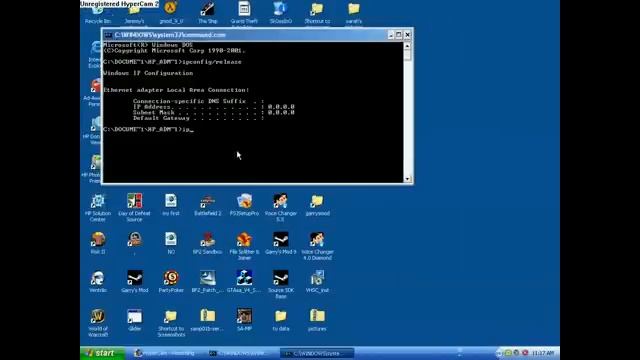Launch Battlefield 2 shortcut
Viewport: 640px width, 360px height.
(x=207, y=205)
